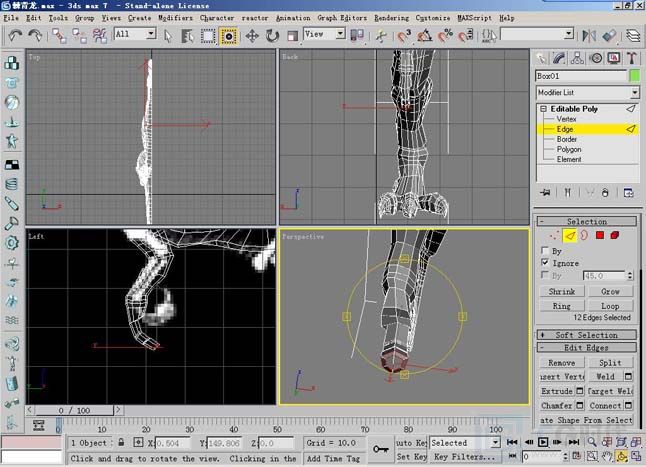Click the Mirror tool icon
Viewport: 646px width, 467px height.
589,36
